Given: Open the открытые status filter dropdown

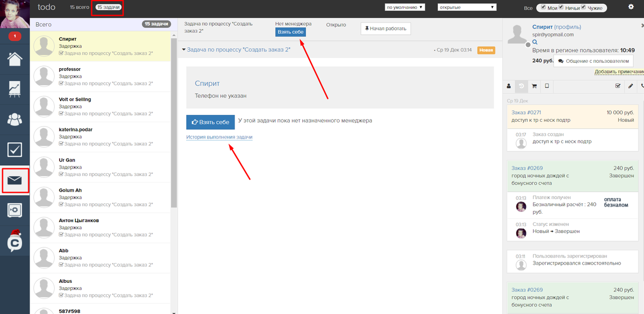Looking at the screenshot, I should 467,8.
